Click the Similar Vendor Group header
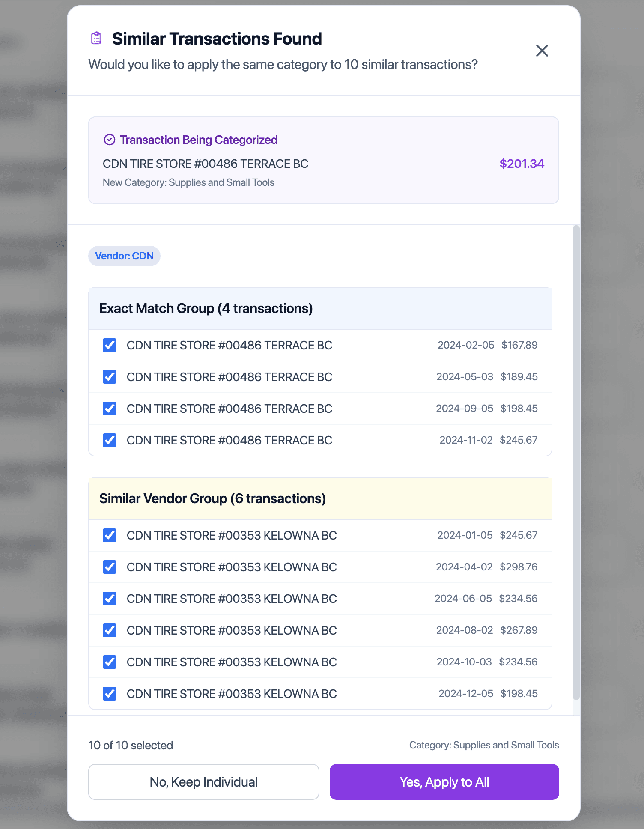 (x=320, y=498)
